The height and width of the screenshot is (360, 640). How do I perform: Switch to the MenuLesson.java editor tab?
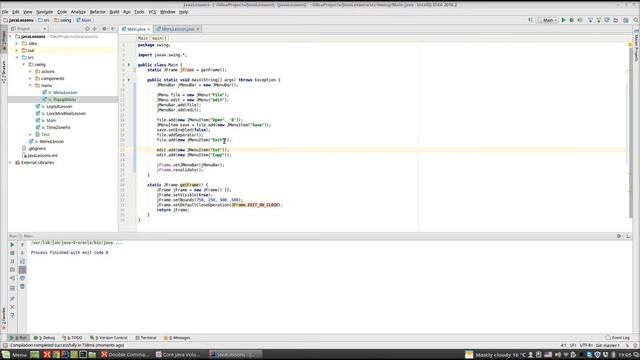coord(178,29)
